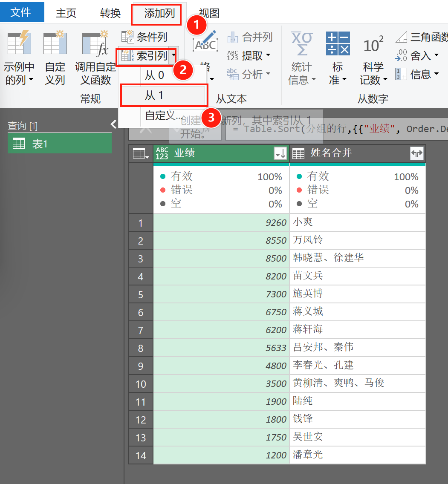Select the 业绩 column header

click(x=221, y=153)
